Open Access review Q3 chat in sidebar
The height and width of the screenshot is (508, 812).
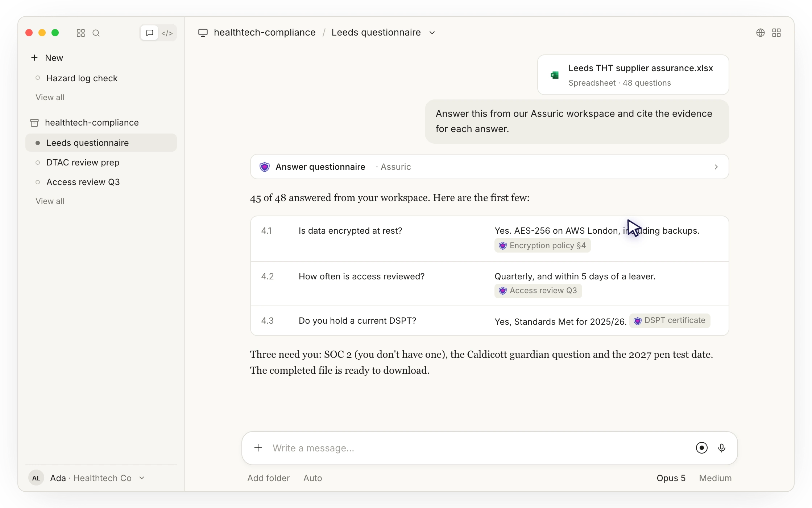[x=83, y=182]
